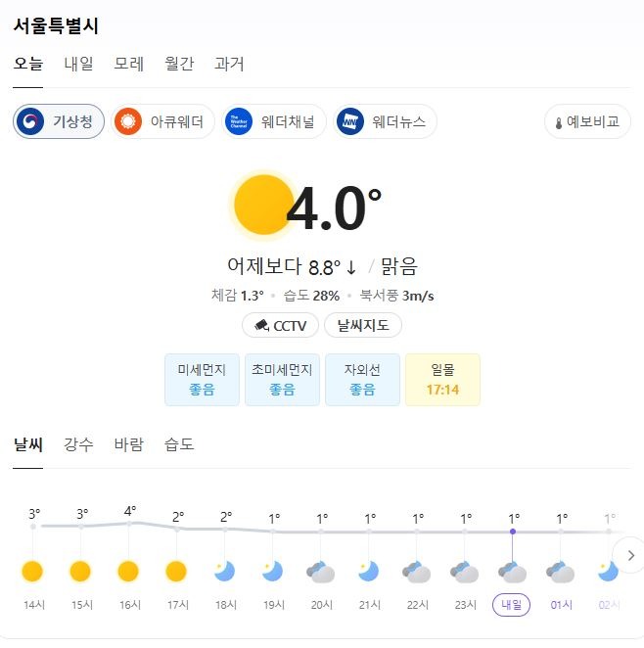The width and height of the screenshot is (644, 648).
Task: Click the 웨더뉴스 logo icon
Action: (x=349, y=121)
